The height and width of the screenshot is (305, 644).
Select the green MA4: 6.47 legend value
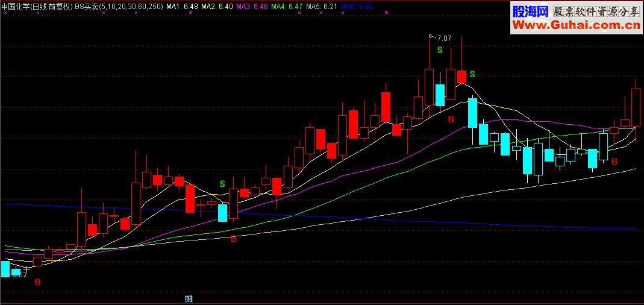(287, 7)
